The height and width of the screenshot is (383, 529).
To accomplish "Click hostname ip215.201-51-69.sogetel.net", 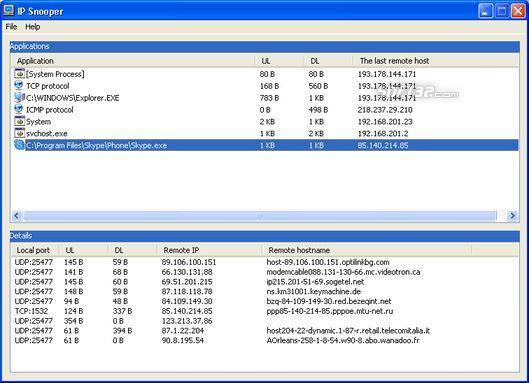I will coord(315,282).
